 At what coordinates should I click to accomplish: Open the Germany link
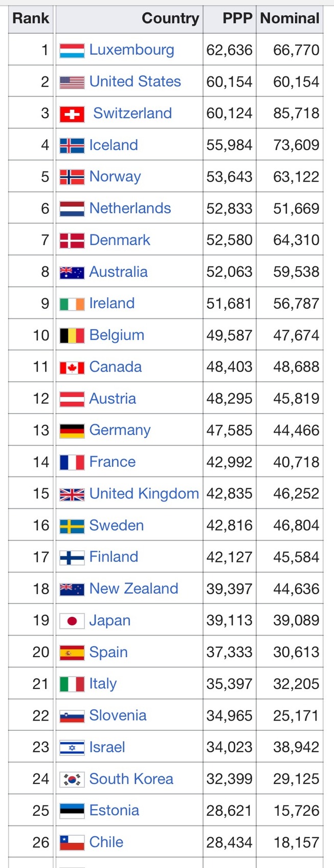[x=120, y=430]
